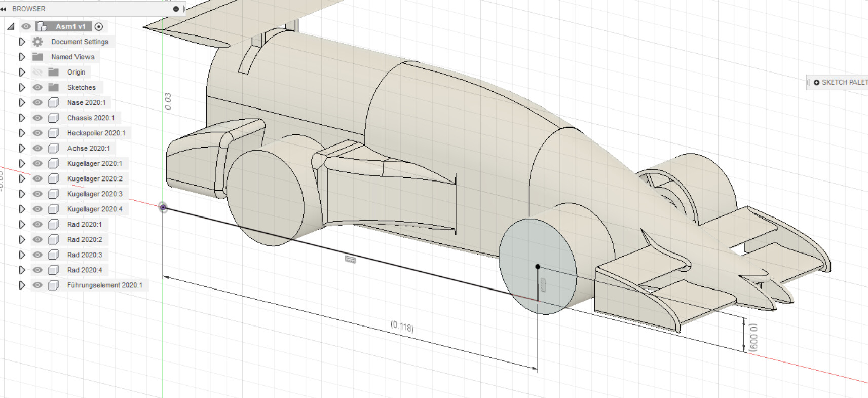This screenshot has width=868, height=398.
Task: Expand the Named Views node
Action: click(x=22, y=57)
